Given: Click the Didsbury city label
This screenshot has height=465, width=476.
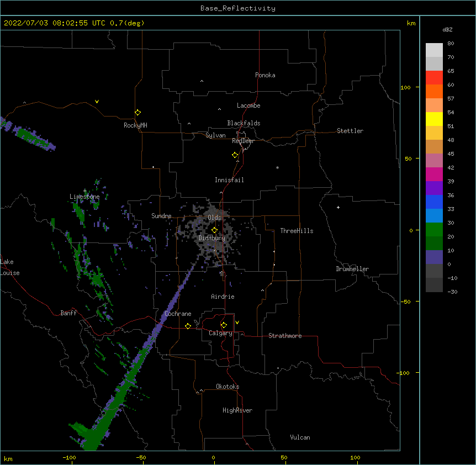Looking at the screenshot, I should pos(211,238).
